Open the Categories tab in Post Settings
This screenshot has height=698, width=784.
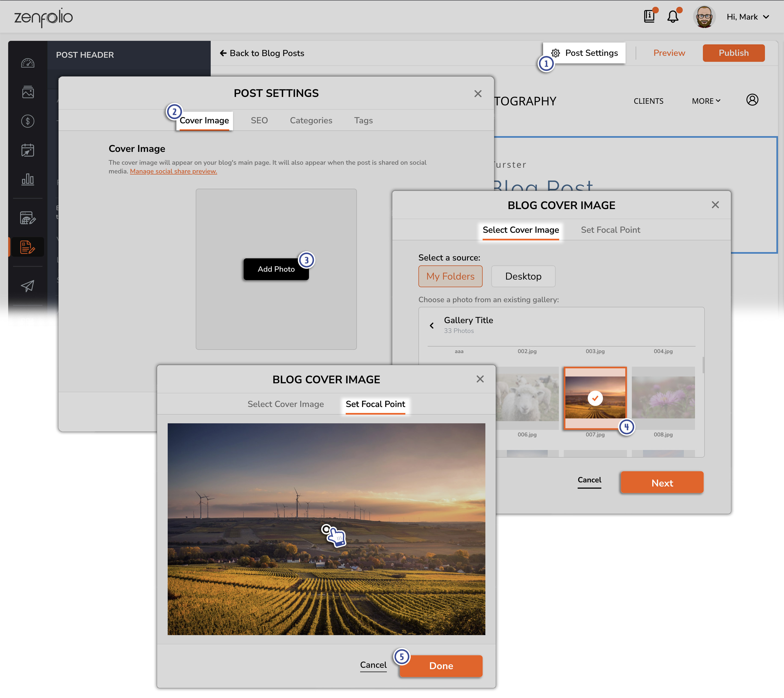pyautogui.click(x=311, y=121)
